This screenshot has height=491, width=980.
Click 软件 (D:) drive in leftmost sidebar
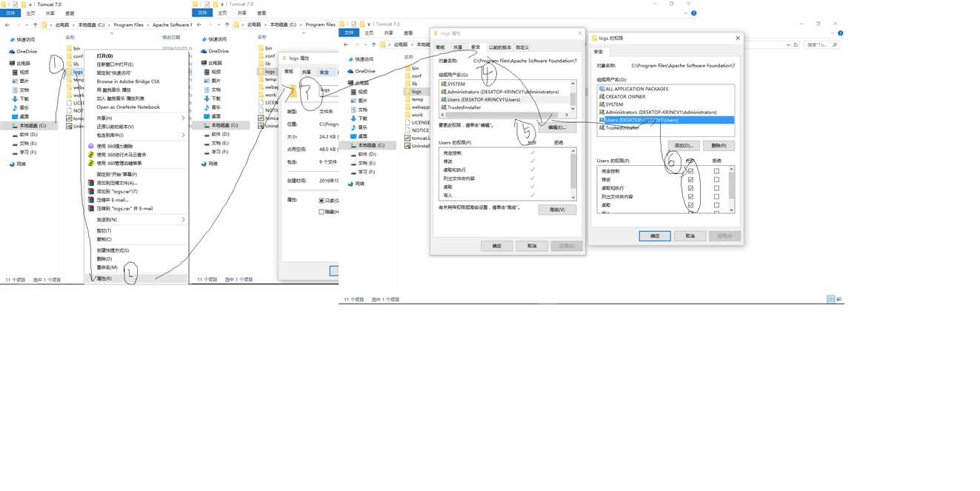24,135
